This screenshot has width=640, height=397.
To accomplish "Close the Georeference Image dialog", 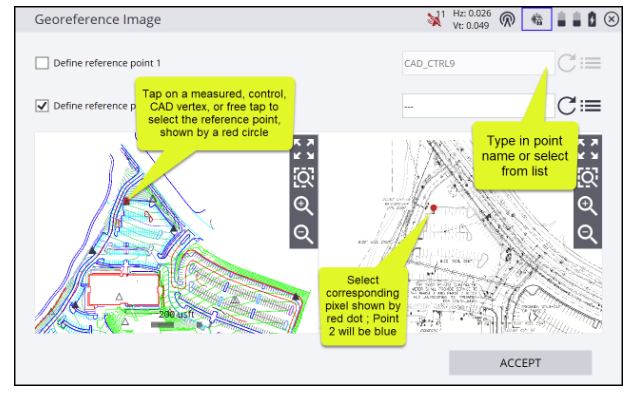I will click(611, 19).
